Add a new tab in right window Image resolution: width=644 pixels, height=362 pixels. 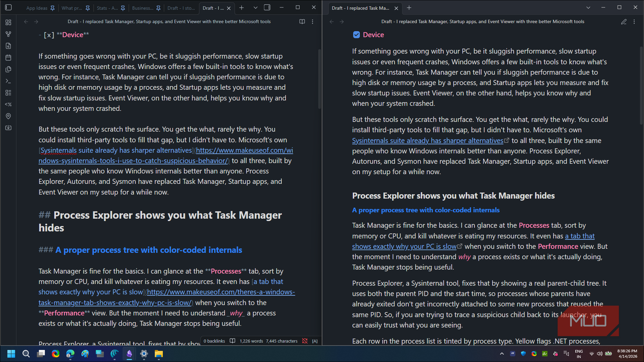click(x=409, y=8)
